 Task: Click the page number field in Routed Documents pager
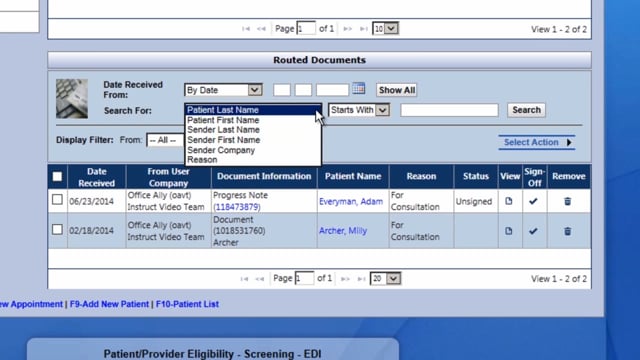pos(304,278)
